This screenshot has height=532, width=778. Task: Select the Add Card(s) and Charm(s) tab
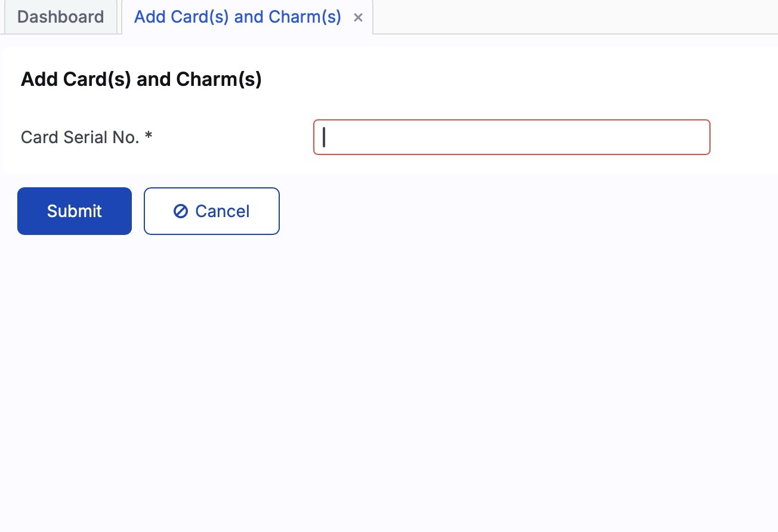237,17
